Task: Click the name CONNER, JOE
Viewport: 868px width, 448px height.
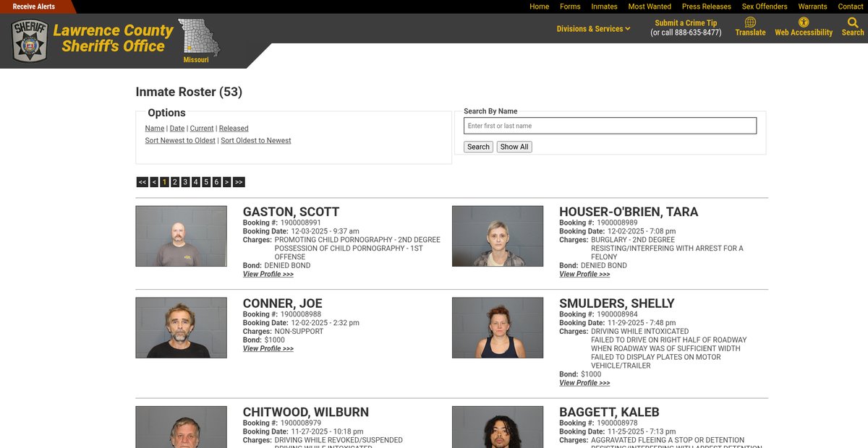Action: click(x=283, y=304)
